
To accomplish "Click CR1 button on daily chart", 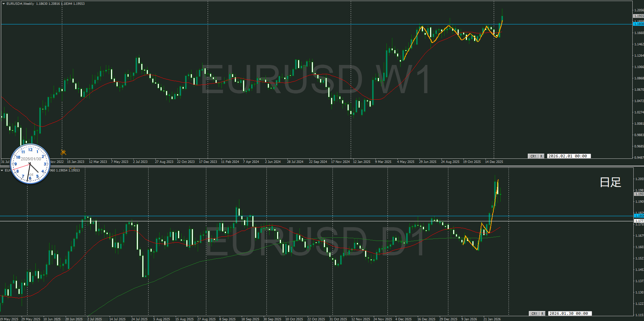I will point(534,313).
